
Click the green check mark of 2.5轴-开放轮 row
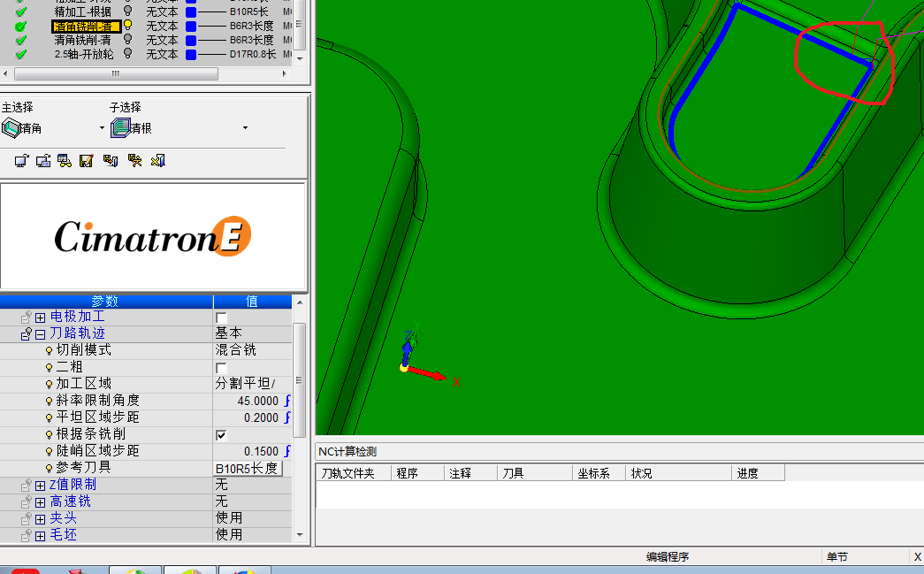(21, 54)
